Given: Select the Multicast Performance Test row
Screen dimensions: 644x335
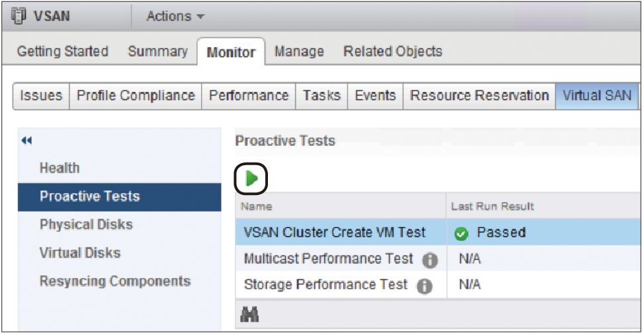Looking at the screenshot, I should (x=438, y=259).
